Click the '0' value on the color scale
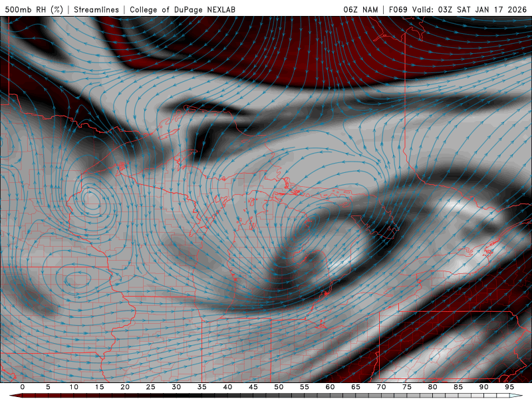Viewport: 532px width, 399px height. coord(23,387)
